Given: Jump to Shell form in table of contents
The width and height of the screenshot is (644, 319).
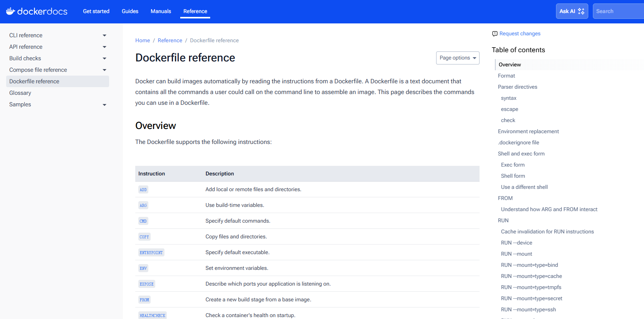Looking at the screenshot, I should pyautogui.click(x=513, y=176).
